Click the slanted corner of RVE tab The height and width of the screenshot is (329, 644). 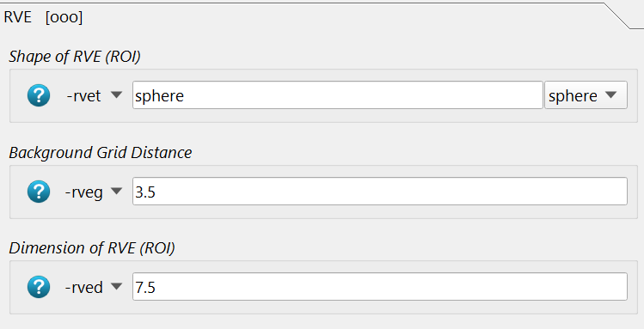[x=617, y=16]
